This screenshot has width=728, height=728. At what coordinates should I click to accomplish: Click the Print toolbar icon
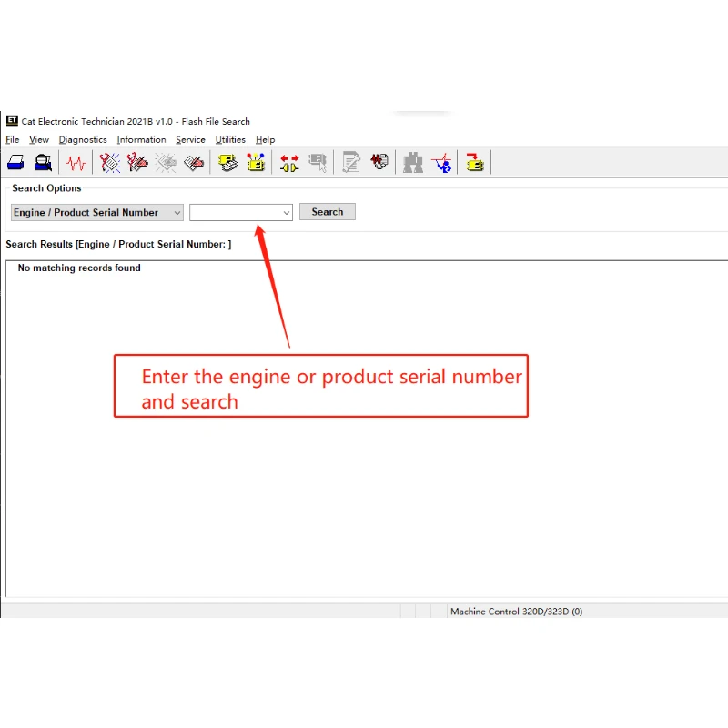tap(15, 163)
